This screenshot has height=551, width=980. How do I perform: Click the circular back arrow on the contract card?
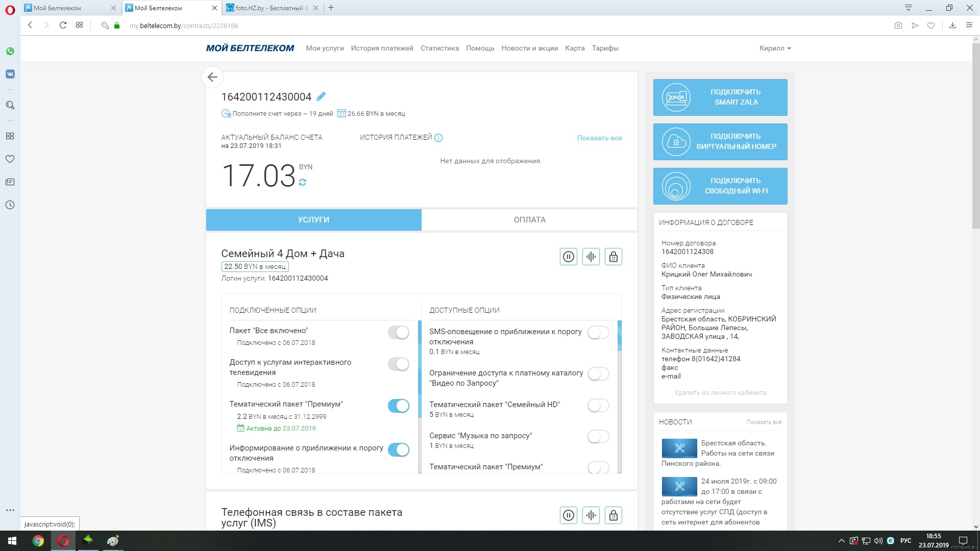click(x=212, y=77)
